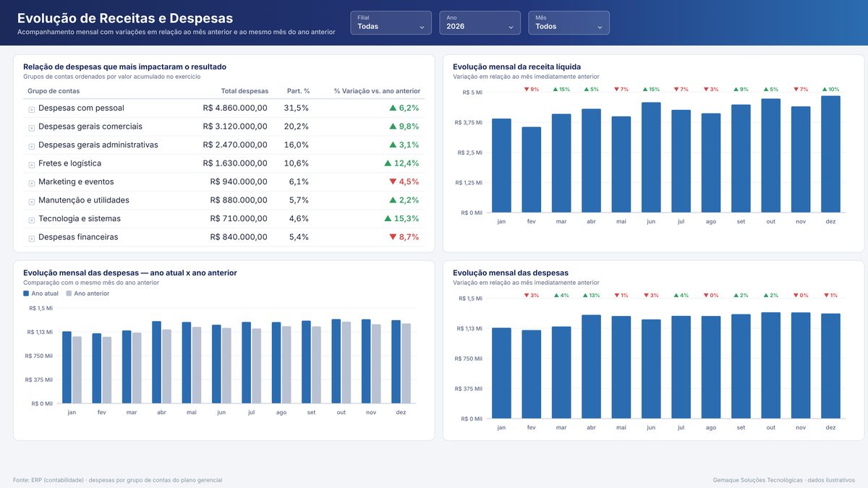Click the 13% variation label above despesas chart
The width and height of the screenshot is (868, 488).
click(591, 295)
